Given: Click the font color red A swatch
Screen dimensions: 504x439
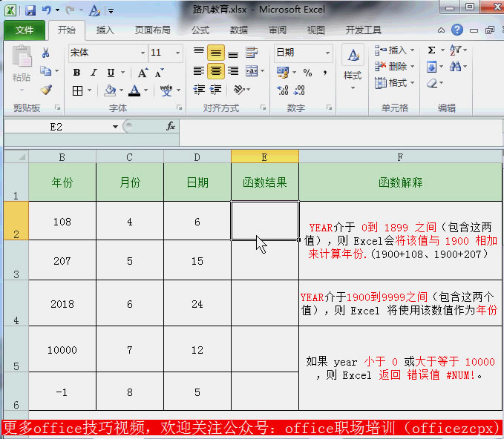Looking at the screenshot, I should (x=134, y=90).
